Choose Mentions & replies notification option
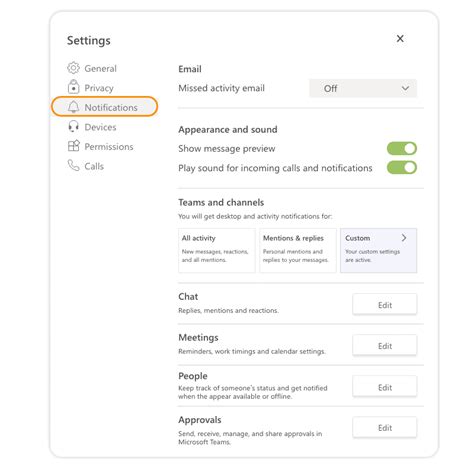The width and height of the screenshot is (474, 471). 298,250
